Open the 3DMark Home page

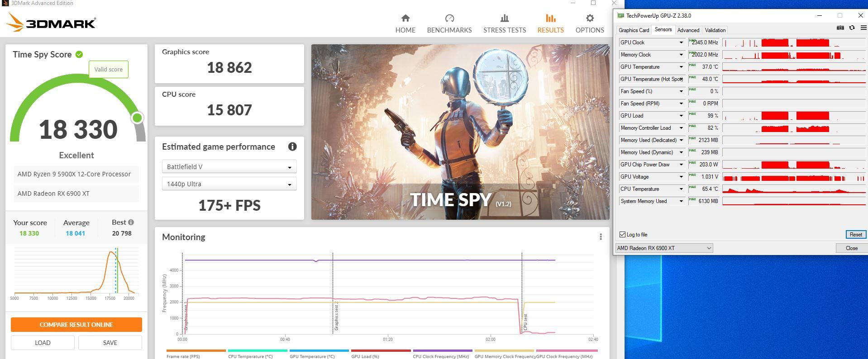(x=405, y=24)
